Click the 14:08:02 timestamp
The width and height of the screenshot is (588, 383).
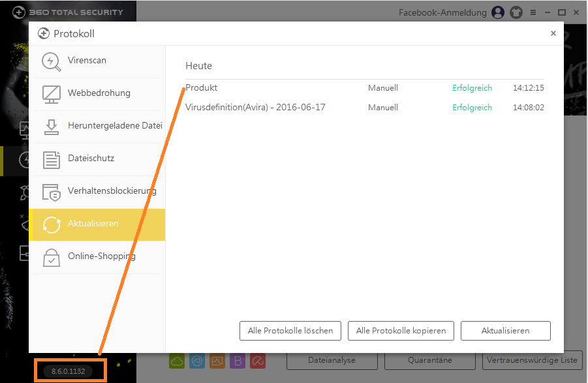pyautogui.click(x=529, y=108)
